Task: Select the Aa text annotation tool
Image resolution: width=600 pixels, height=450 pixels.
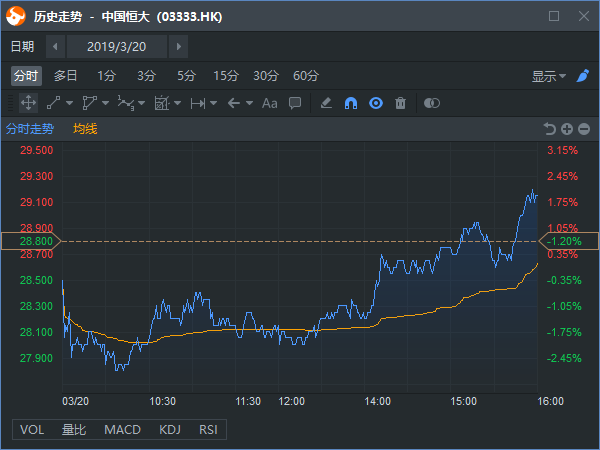Action: pos(269,103)
